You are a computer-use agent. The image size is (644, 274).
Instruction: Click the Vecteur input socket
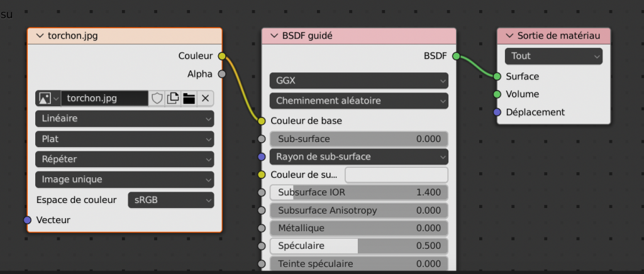pos(27,220)
